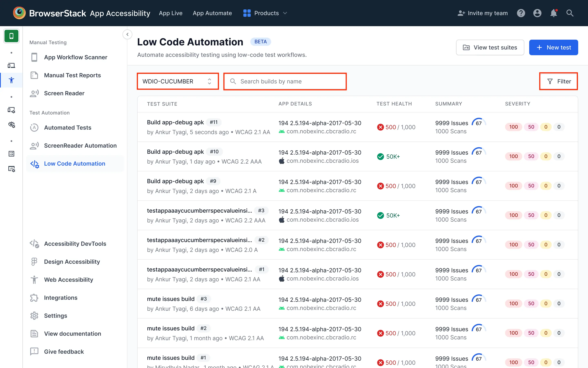
Task: Click the Search builds by name field
Action: point(285,81)
